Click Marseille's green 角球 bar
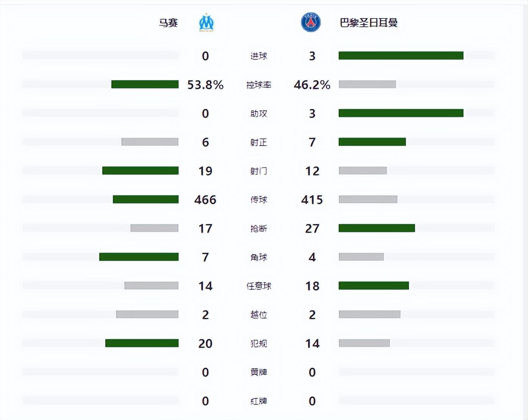Screen dimensions: 528x420 coord(139,257)
